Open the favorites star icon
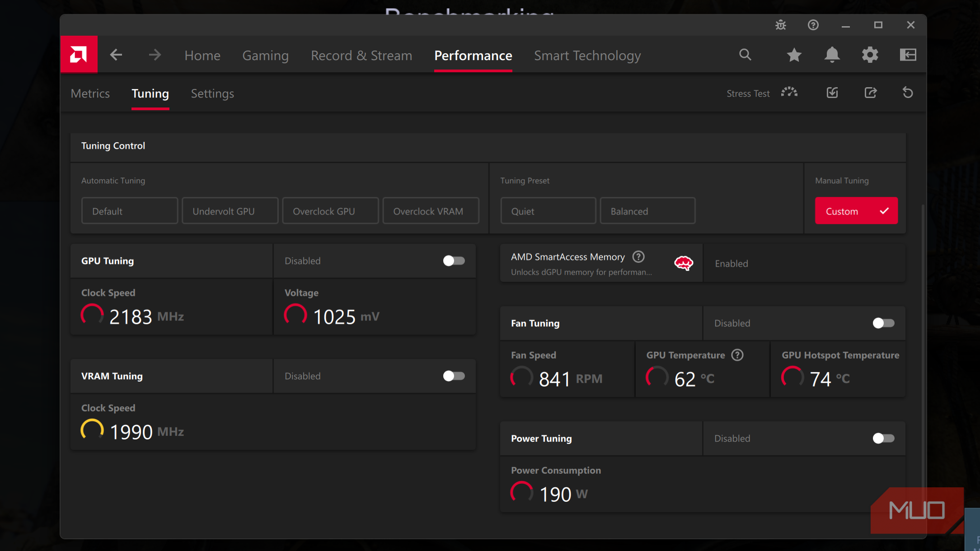The image size is (980, 551). click(794, 55)
